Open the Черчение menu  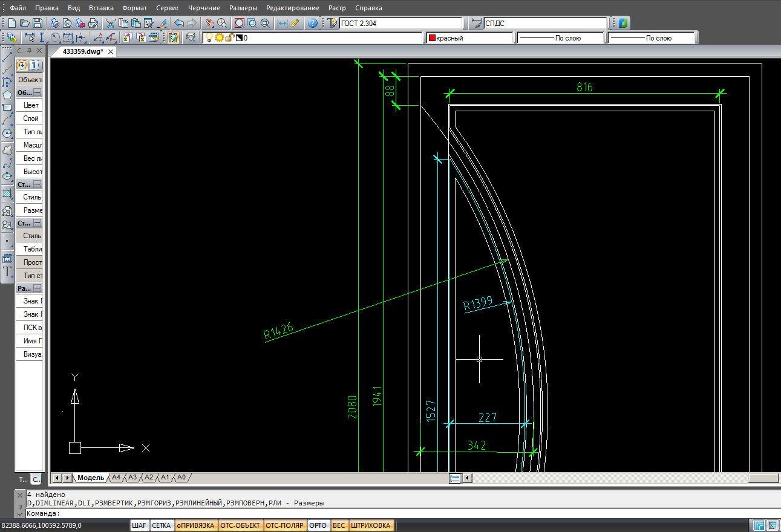point(204,8)
